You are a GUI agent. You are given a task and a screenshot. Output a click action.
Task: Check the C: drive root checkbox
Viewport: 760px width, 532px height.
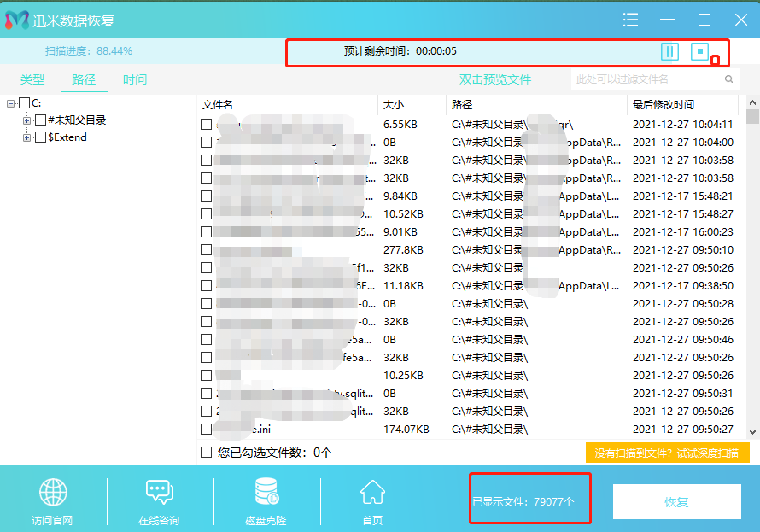pyautogui.click(x=24, y=103)
